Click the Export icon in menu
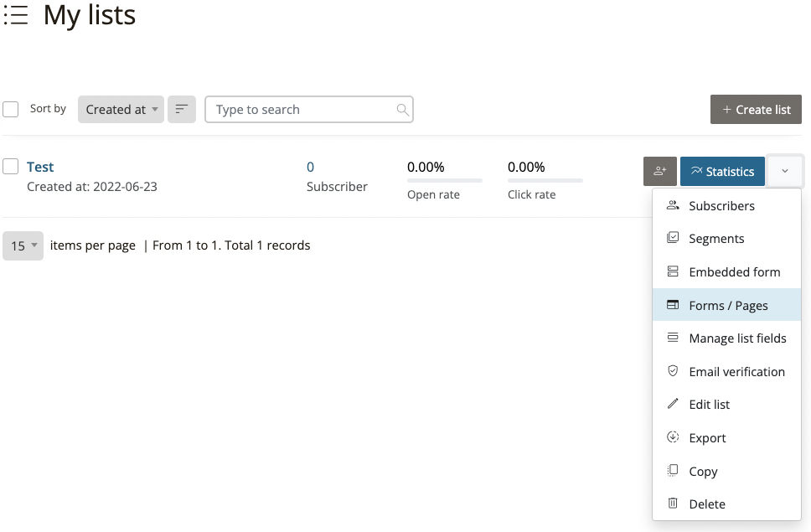 click(672, 437)
